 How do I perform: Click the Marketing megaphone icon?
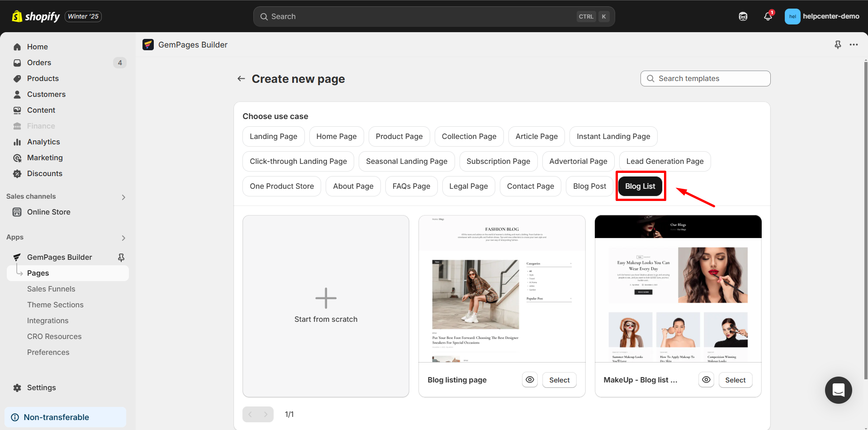[17, 158]
